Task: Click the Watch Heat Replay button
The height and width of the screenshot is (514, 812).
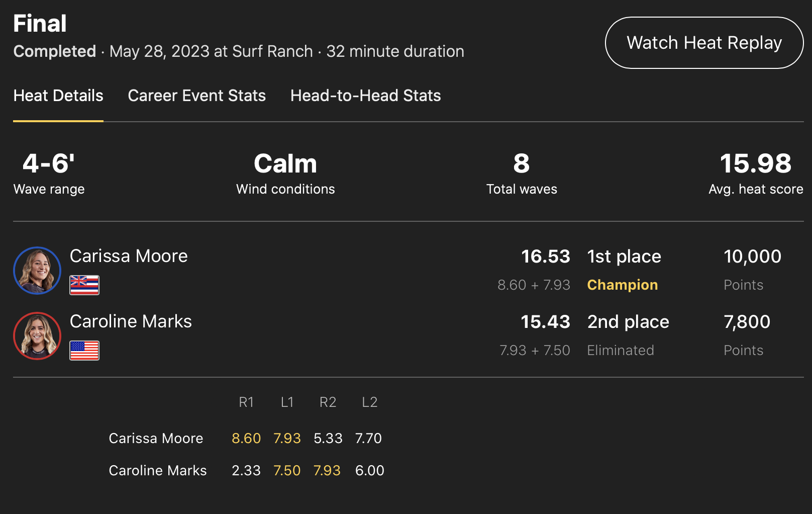Action: pyautogui.click(x=704, y=43)
